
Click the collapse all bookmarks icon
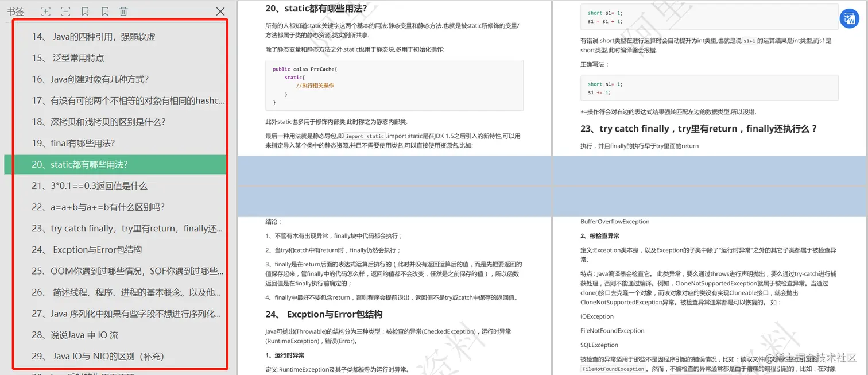[66, 11]
